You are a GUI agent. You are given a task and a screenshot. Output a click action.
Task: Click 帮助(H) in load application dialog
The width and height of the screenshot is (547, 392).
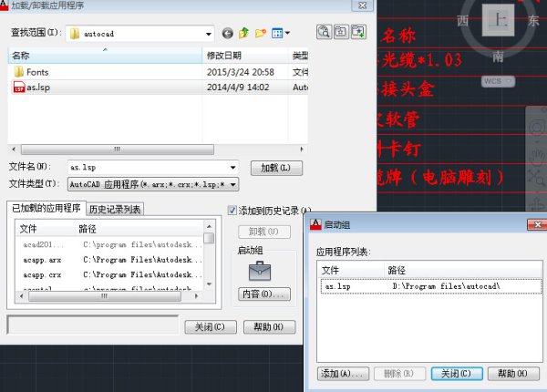point(269,326)
